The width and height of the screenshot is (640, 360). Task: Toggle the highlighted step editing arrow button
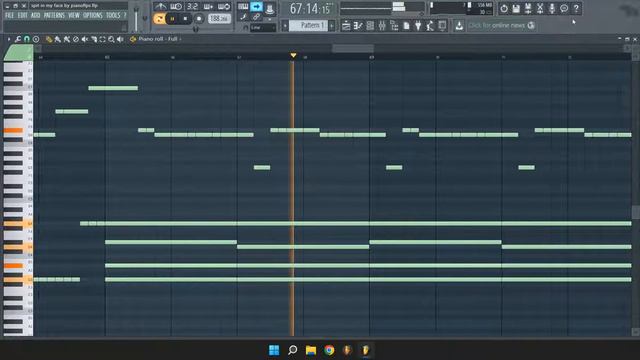[x=256, y=7]
